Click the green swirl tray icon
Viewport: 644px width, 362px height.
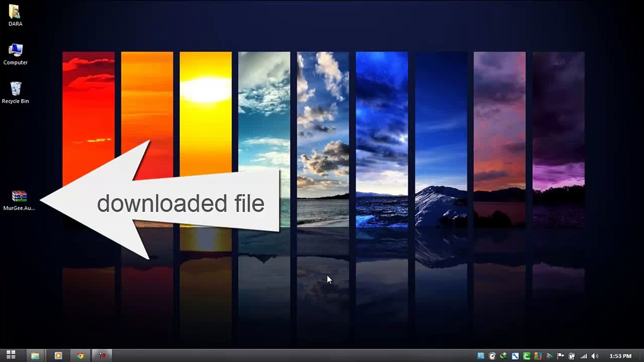coord(526,356)
